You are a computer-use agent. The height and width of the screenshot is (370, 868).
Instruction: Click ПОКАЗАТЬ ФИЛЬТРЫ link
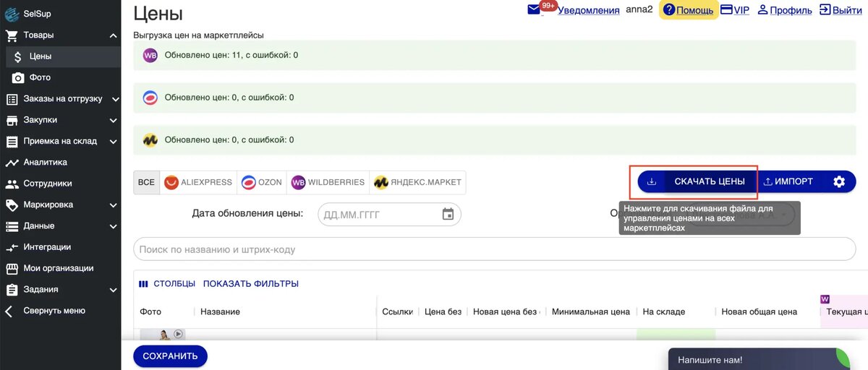click(251, 284)
